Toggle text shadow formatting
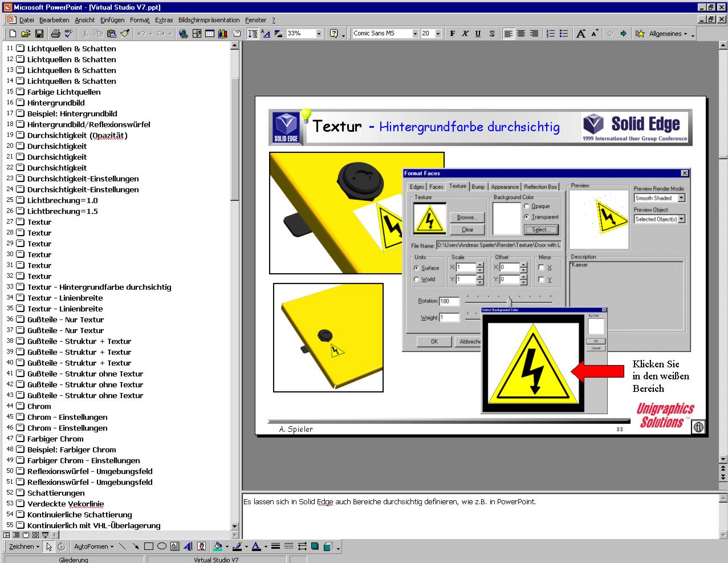Image resolution: width=728 pixels, height=563 pixels. (x=492, y=34)
